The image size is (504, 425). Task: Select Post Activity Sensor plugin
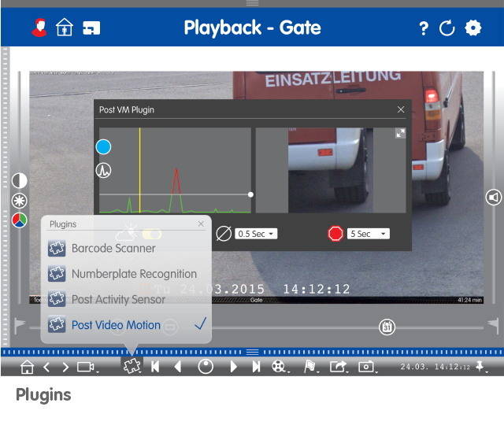pos(126,299)
